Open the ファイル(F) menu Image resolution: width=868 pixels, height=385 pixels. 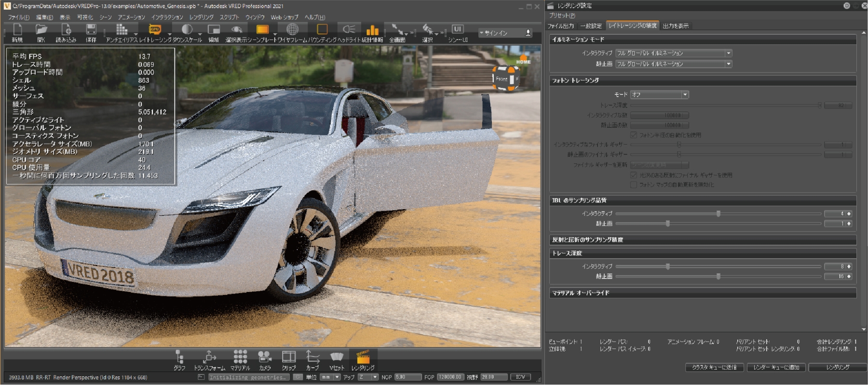click(18, 17)
